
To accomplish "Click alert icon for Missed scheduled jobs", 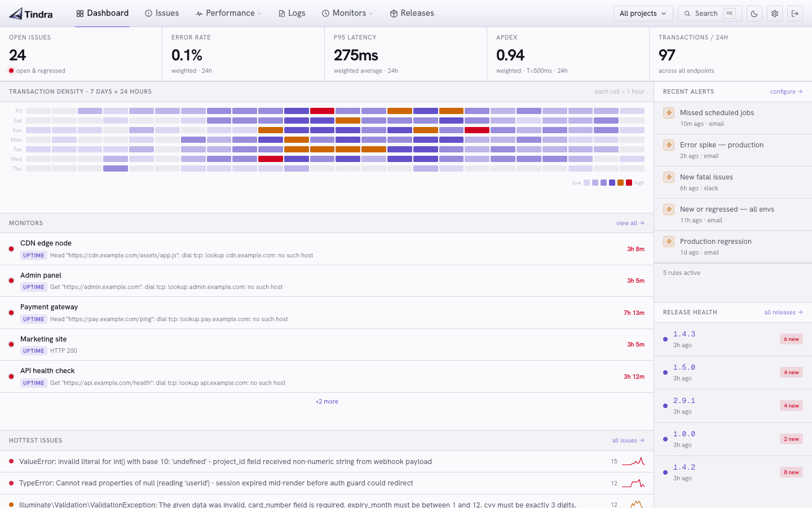I will [669, 112].
